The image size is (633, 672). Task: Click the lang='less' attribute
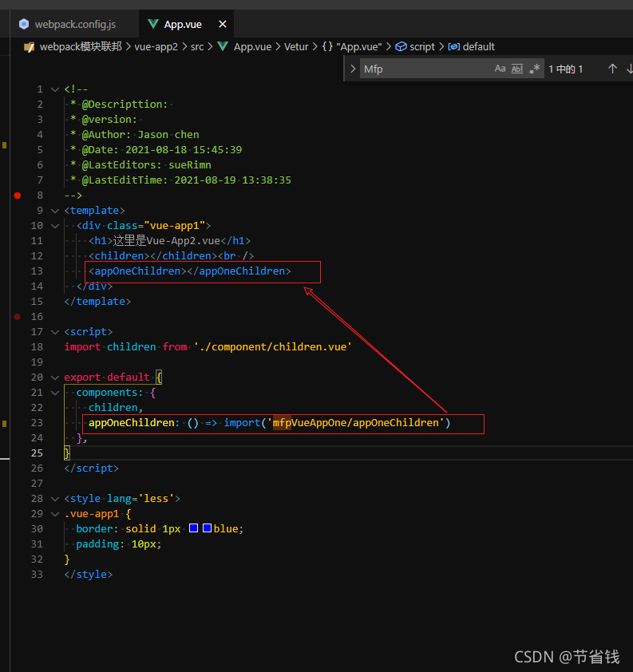pyautogui.click(x=140, y=499)
